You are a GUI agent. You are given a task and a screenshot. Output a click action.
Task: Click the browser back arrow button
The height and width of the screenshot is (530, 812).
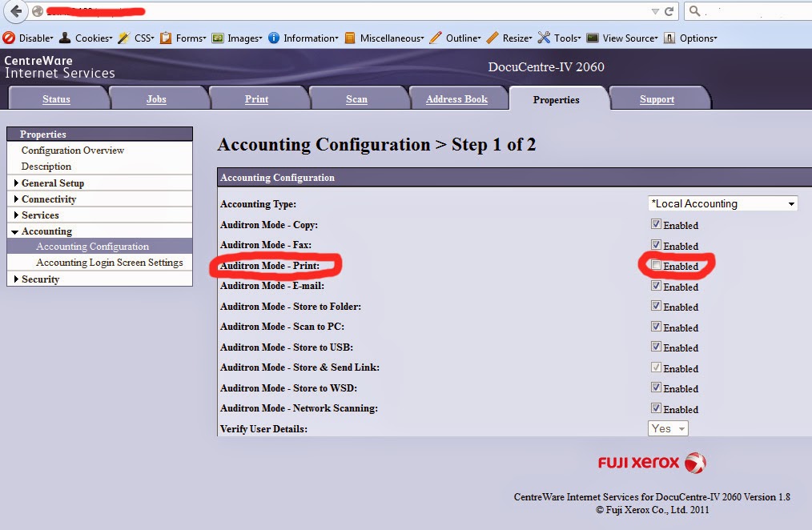(16, 11)
